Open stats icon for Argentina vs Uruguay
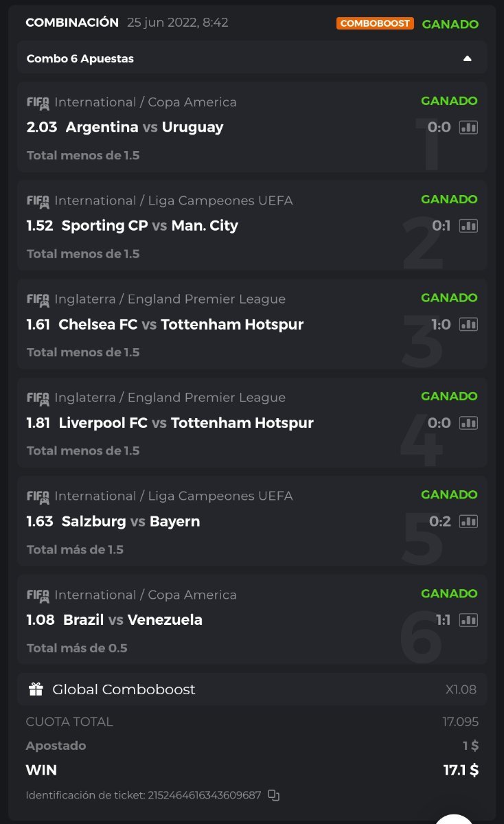 point(468,127)
